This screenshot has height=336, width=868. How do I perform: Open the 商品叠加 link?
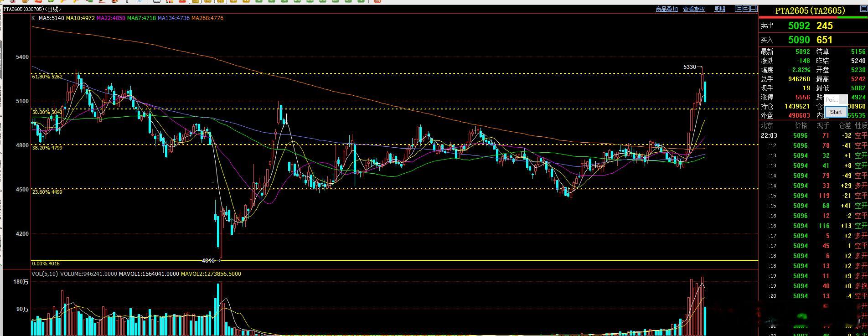pos(666,9)
